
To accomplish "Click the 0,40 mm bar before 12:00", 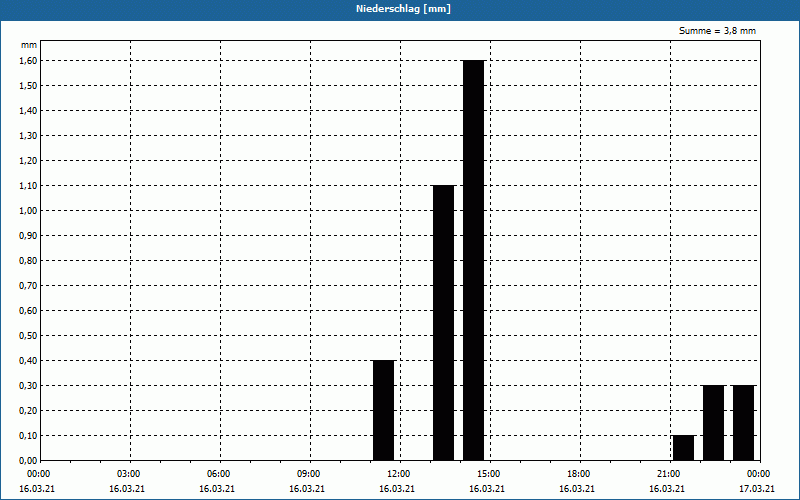I will (384, 410).
